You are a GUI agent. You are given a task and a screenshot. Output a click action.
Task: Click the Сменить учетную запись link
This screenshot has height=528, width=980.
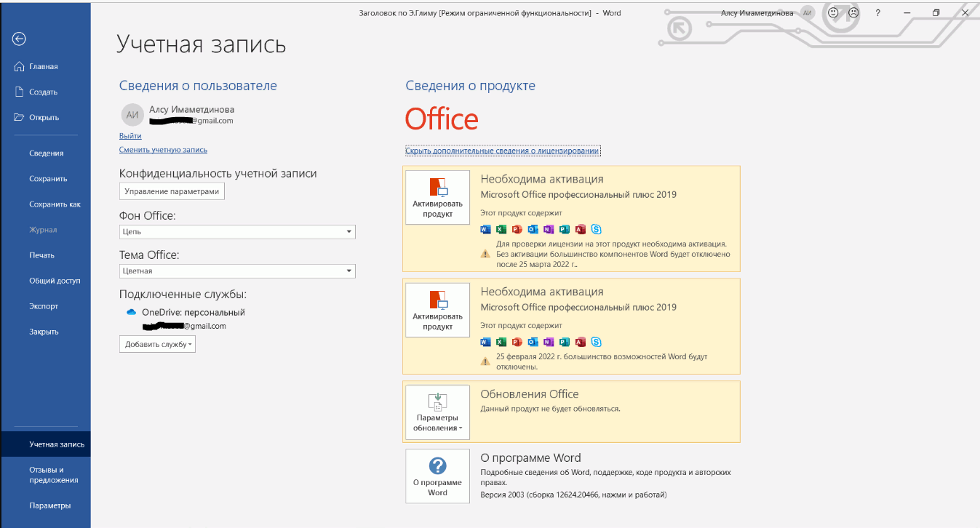click(163, 150)
